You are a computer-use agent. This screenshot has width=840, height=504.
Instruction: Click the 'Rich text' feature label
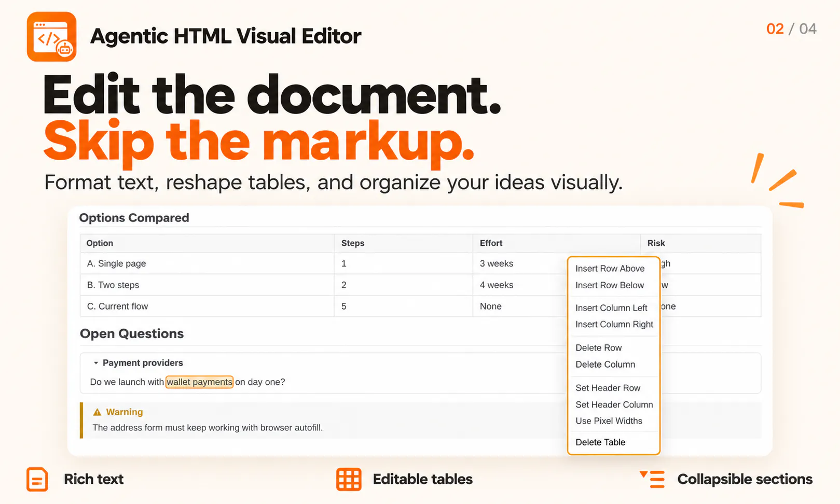[x=93, y=479]
